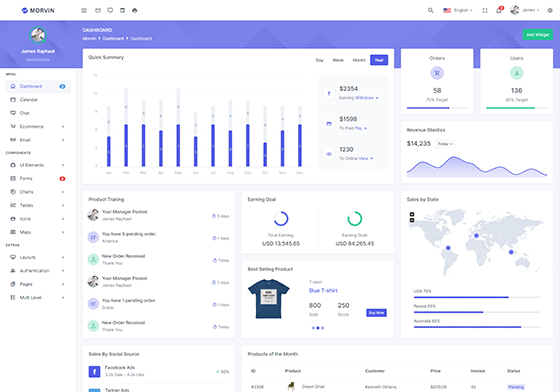Switch Quick Summary to Week
The height and width of the screenshot is (392, 560).
click(338, 60)
